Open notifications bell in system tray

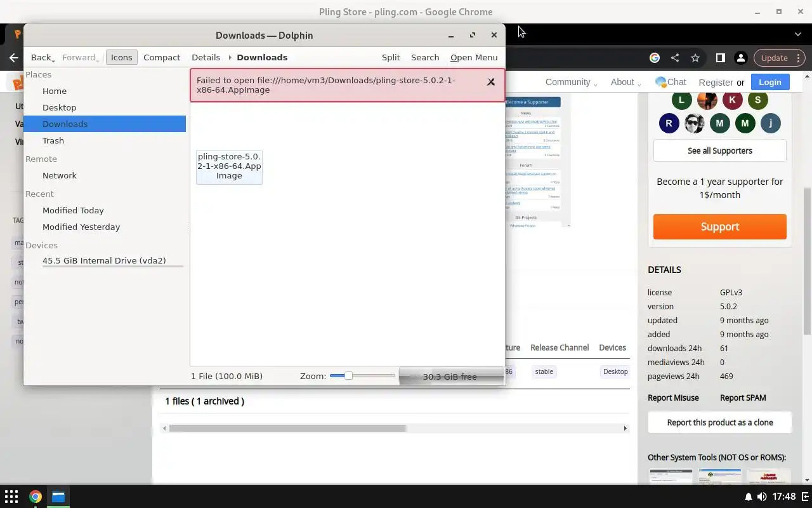point(749,497)
